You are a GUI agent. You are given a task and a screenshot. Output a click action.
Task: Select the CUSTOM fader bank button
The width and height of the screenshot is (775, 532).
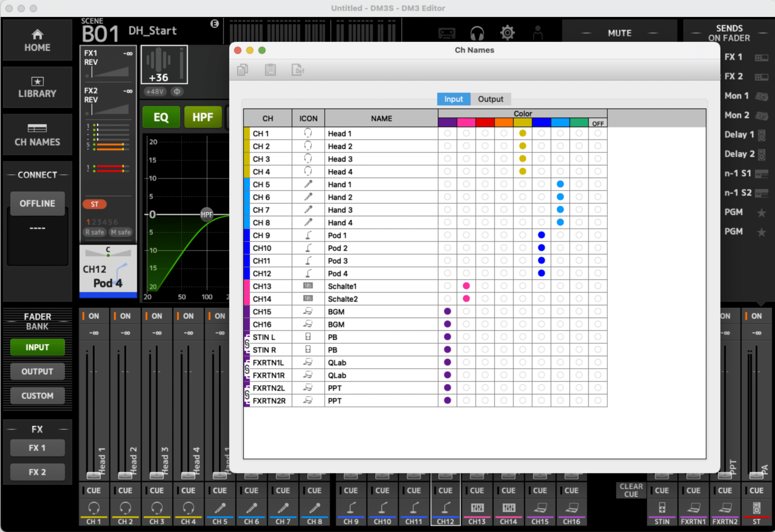coord(37,396)
